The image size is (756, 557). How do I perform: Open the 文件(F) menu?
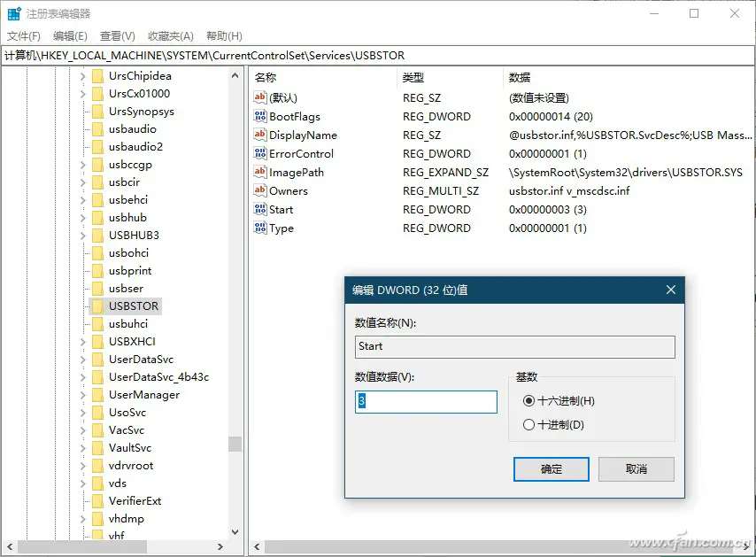tap(24, 36)
